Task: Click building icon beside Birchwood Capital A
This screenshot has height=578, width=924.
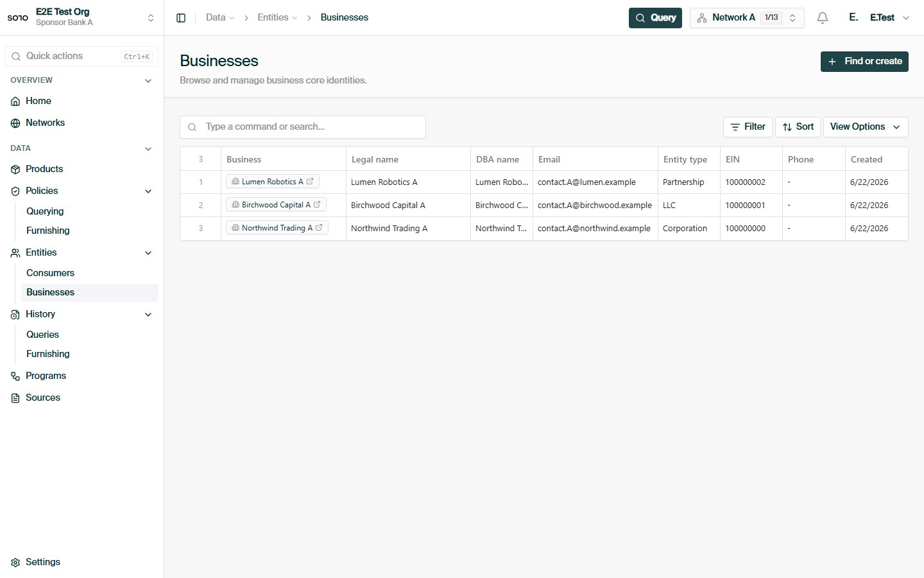Action: tap(235, 205)
